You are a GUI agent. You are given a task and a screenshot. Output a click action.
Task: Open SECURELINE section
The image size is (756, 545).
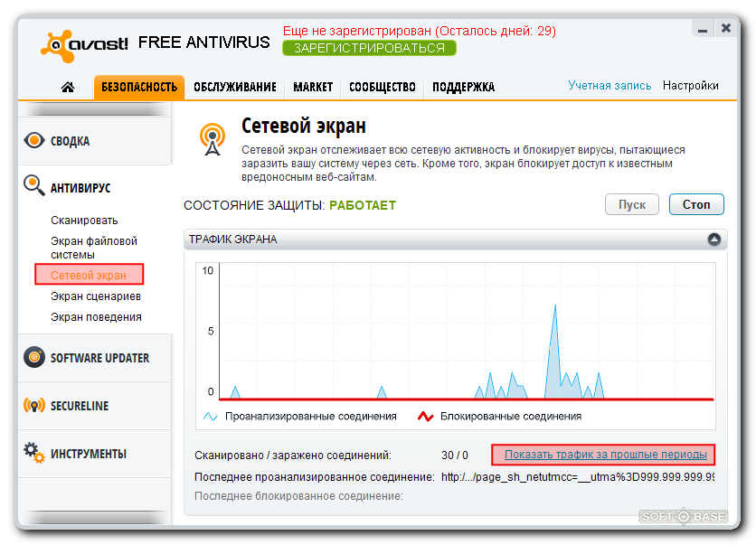pos(94,406)
